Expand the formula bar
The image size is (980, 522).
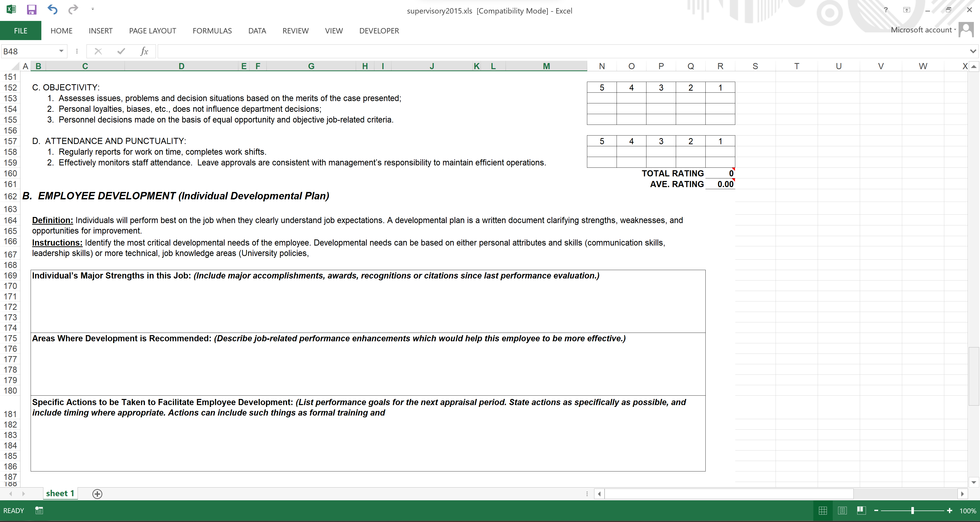pyautogui.click(x=973, y=51)
